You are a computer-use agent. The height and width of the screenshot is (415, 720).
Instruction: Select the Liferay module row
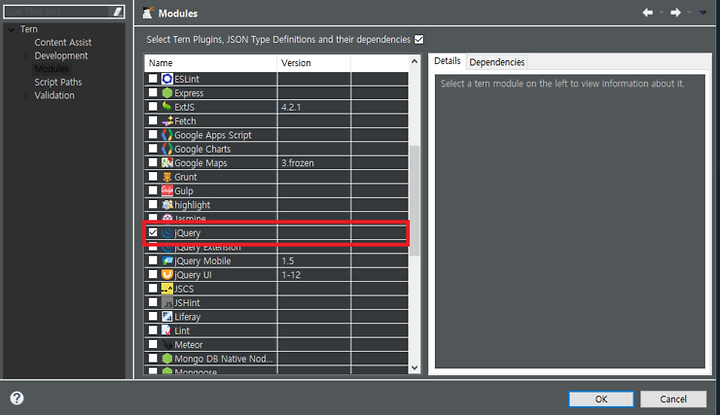[x=276, y=317]
